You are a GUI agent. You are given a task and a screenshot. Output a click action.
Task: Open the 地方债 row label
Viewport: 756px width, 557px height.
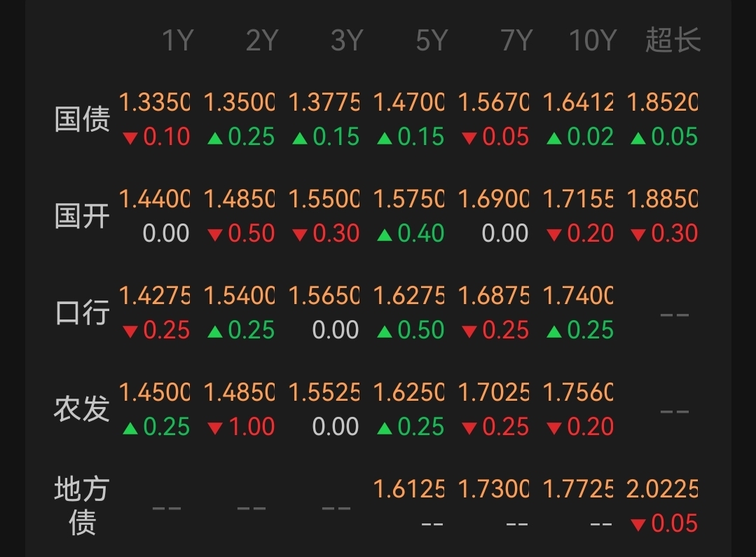coord(82,505)
